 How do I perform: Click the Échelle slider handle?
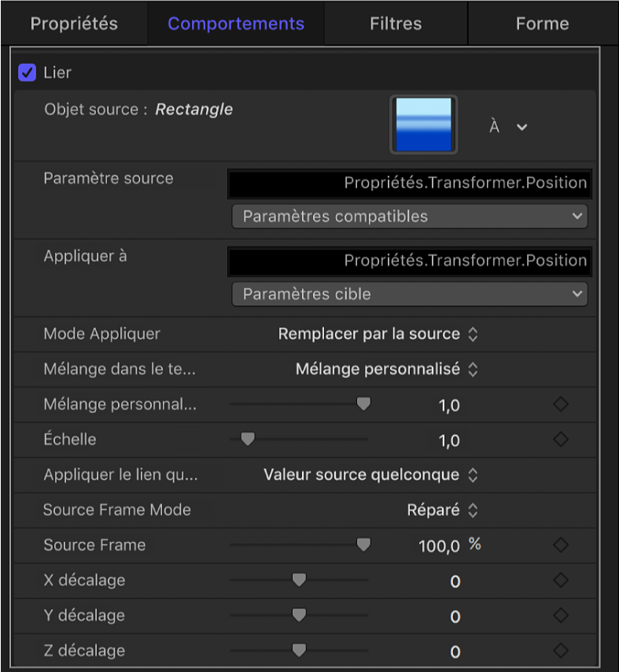[248, 439]
